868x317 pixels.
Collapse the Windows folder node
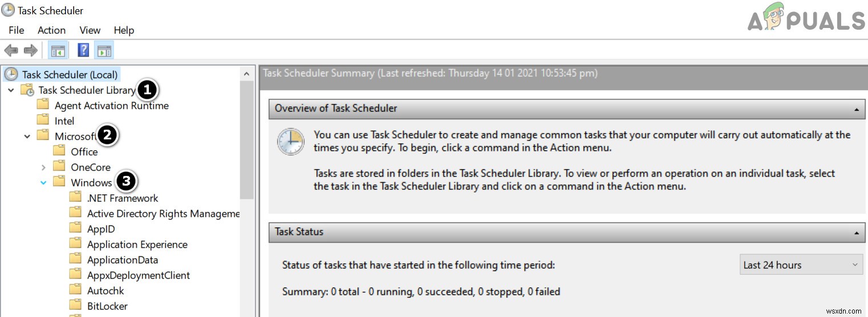point(43,183)
